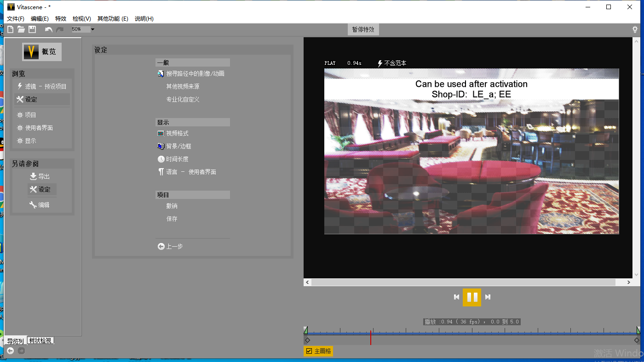Open a file with the folder icon
644x362 pixels.
click(x=21, y=29)
